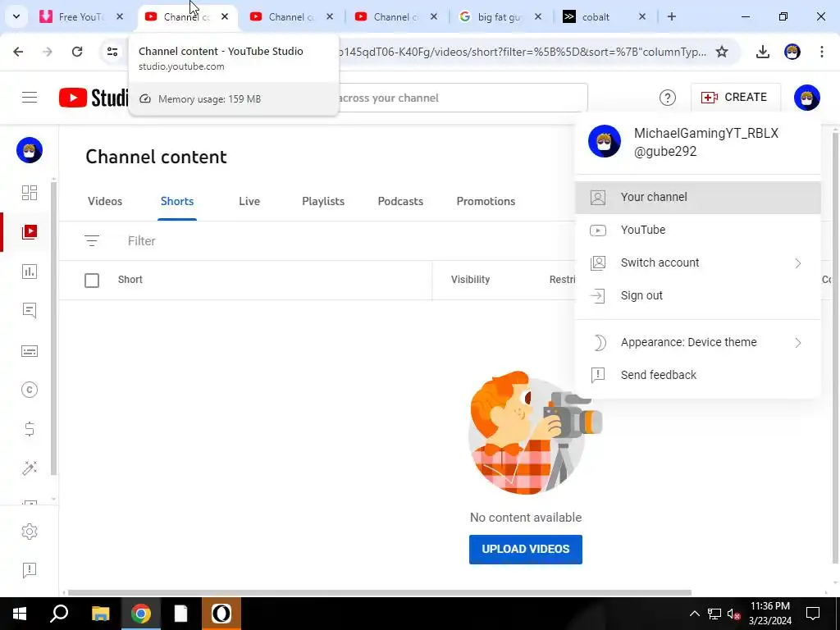Click the UPLOAD VIDEOS button
The width and height of the screenshot is (840, 630).
pos(526,549)
